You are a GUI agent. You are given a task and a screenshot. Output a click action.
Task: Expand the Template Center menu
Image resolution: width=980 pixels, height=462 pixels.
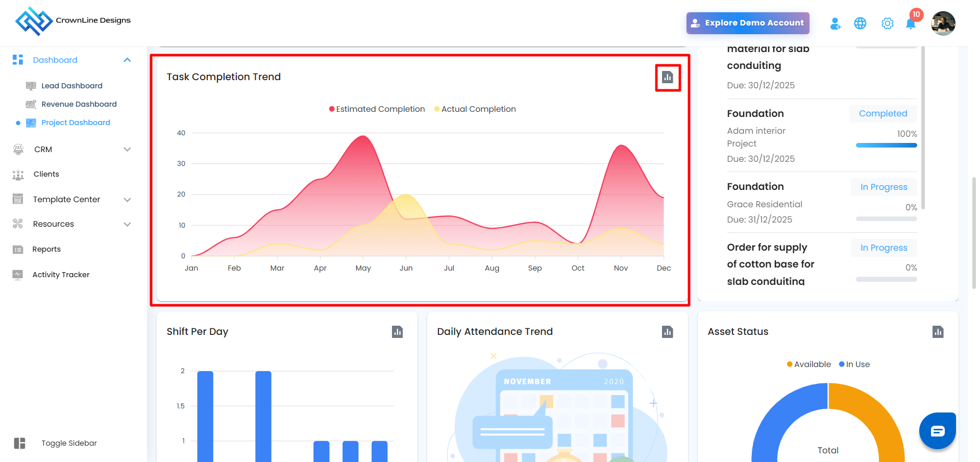[127, 200]
